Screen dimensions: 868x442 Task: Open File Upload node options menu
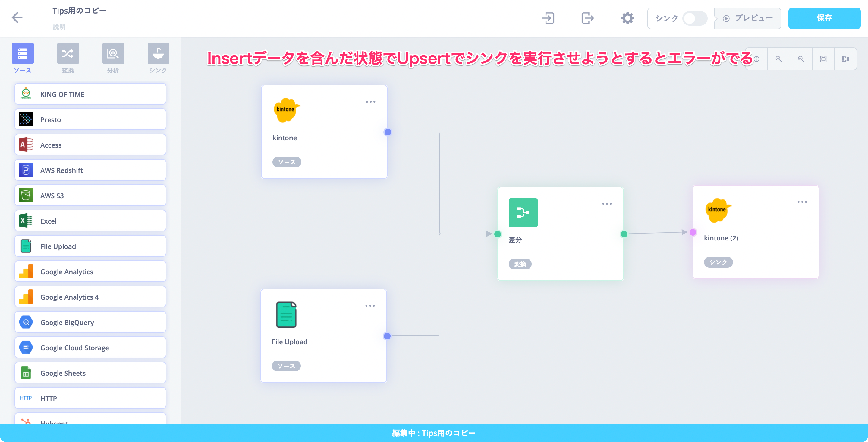coord(370,306)
